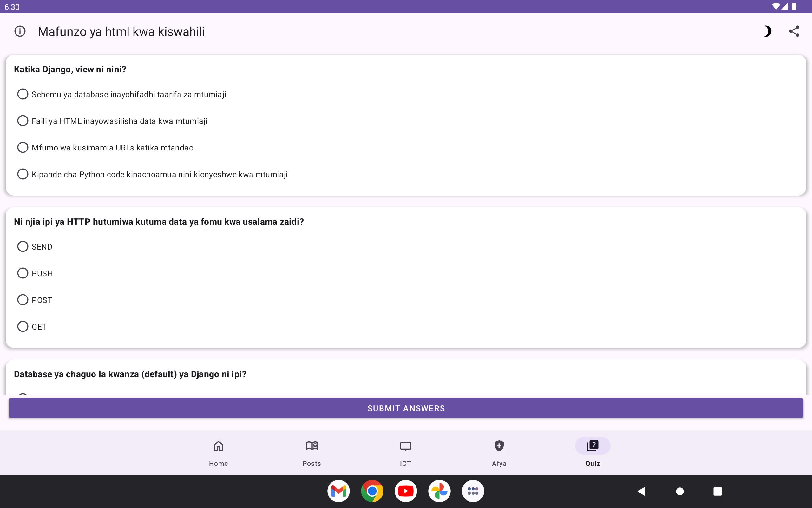Open YouTube from the taskbar
Image resolution: width=812 pixels, height=508 pixels.
tap(406, 491)
